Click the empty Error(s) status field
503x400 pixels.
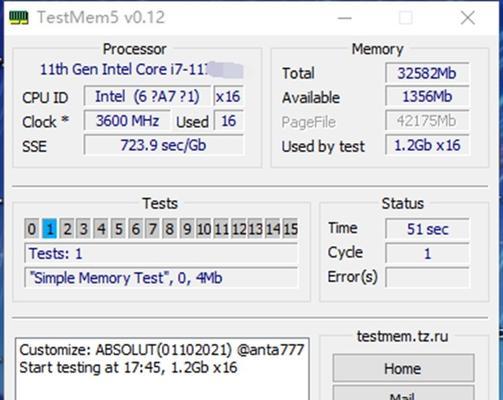click(x=427, y=277)
